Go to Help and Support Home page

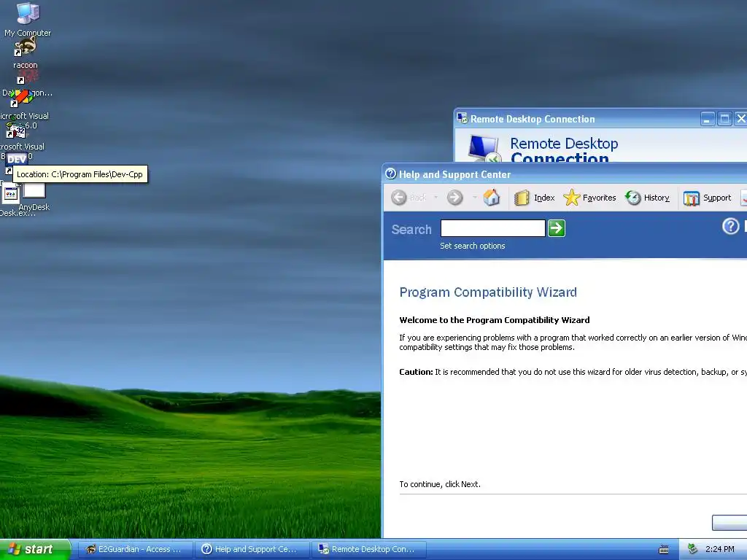[491, 197]
